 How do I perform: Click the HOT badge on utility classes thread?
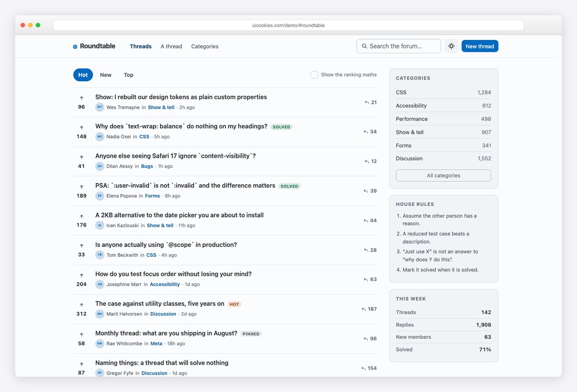(x=234, y=304)
